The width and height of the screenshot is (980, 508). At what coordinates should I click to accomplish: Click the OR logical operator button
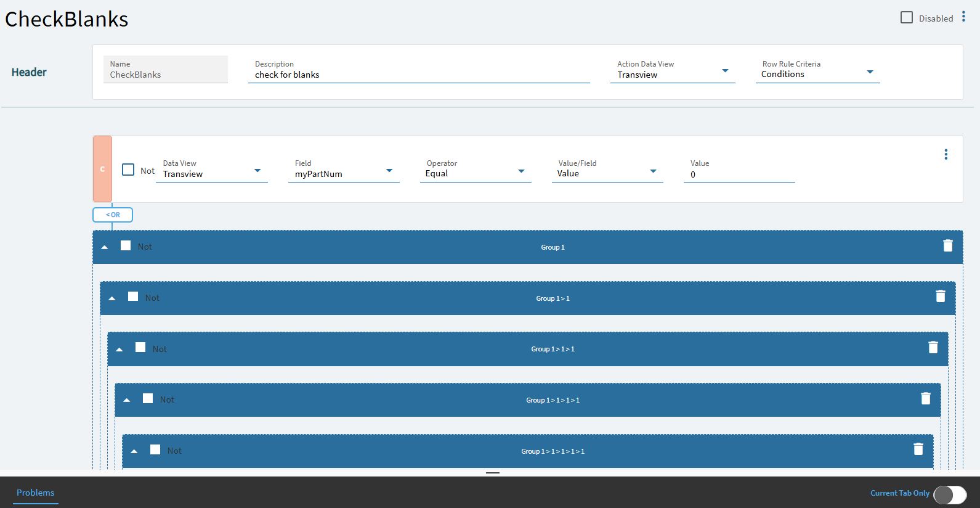pos(113,215)
